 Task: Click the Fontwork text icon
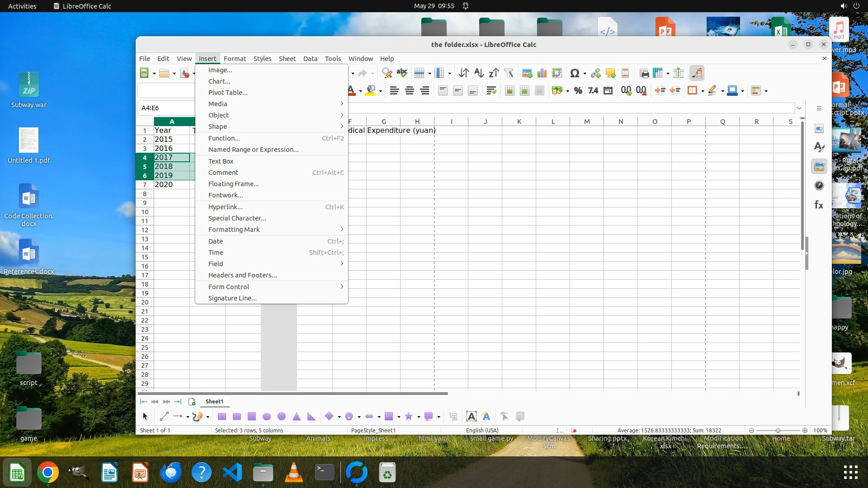click(486, 417)
